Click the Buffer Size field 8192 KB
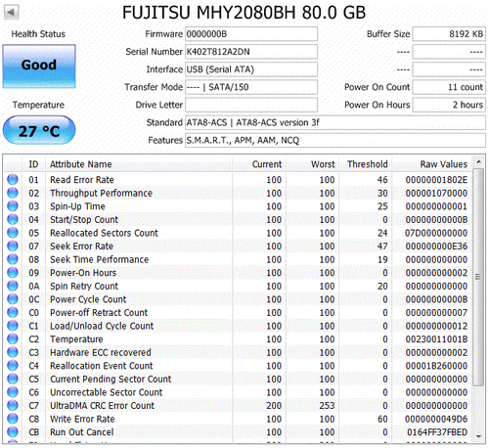 tap(449, 34)
